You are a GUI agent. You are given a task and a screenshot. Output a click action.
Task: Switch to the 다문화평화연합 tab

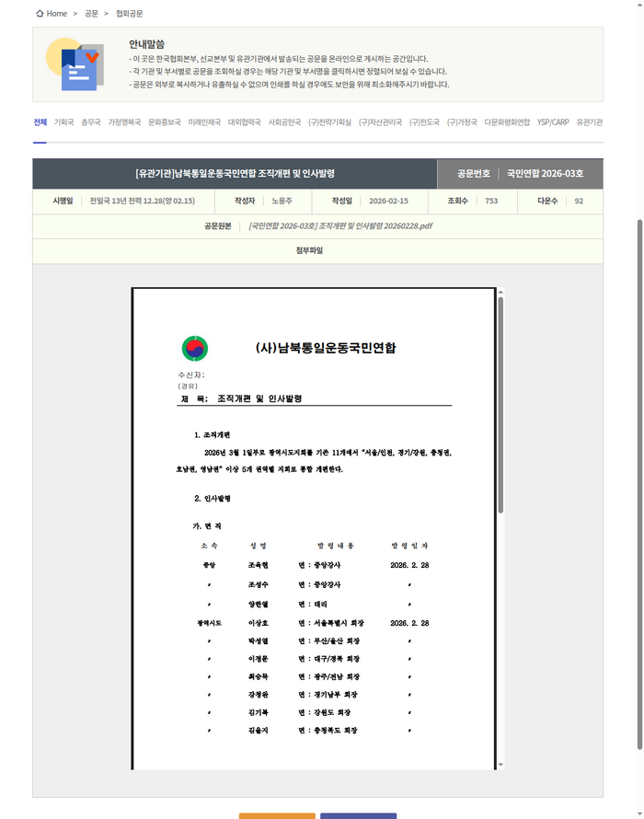tap(507, 122)
